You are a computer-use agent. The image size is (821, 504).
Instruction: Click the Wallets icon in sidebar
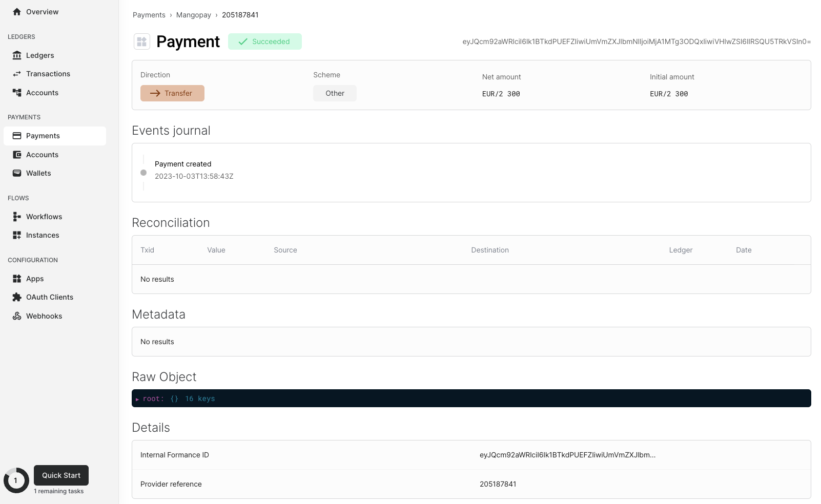pyautogui.click(x=17, y=173)
